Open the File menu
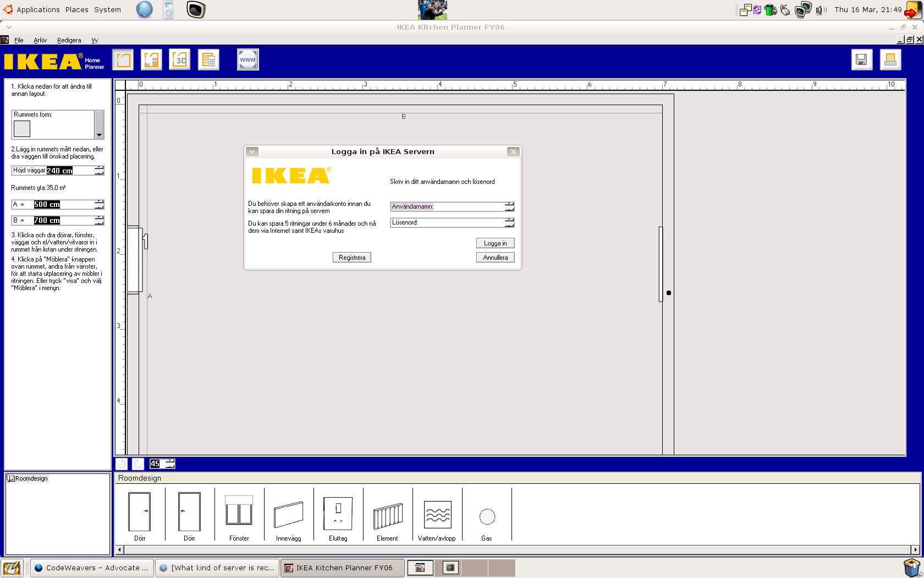Image resolution: width=924 pixels, height=578 pixels. [19, 40]
